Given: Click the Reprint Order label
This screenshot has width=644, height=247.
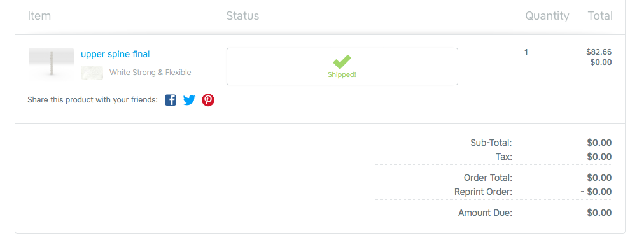Looking at the screenshot, I should 484,192.
